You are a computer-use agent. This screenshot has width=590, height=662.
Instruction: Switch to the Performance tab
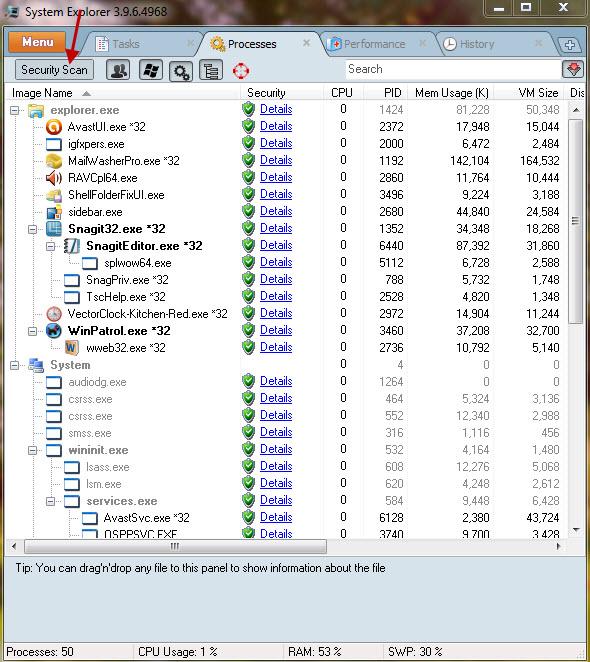[378, 44]
